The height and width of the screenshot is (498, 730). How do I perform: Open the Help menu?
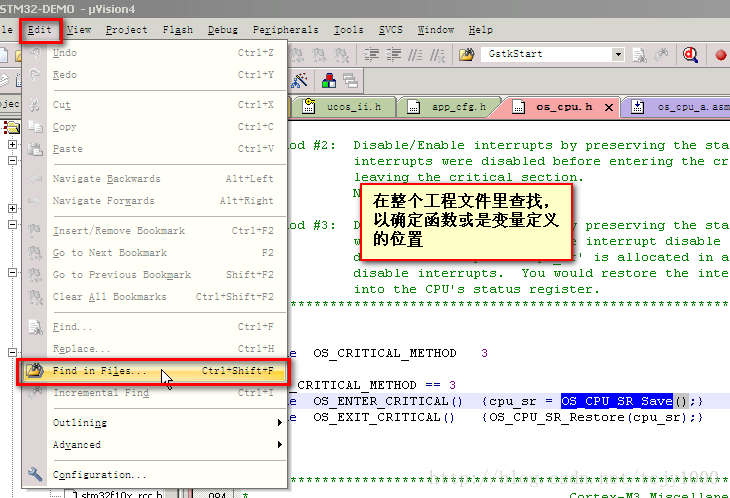480,30
